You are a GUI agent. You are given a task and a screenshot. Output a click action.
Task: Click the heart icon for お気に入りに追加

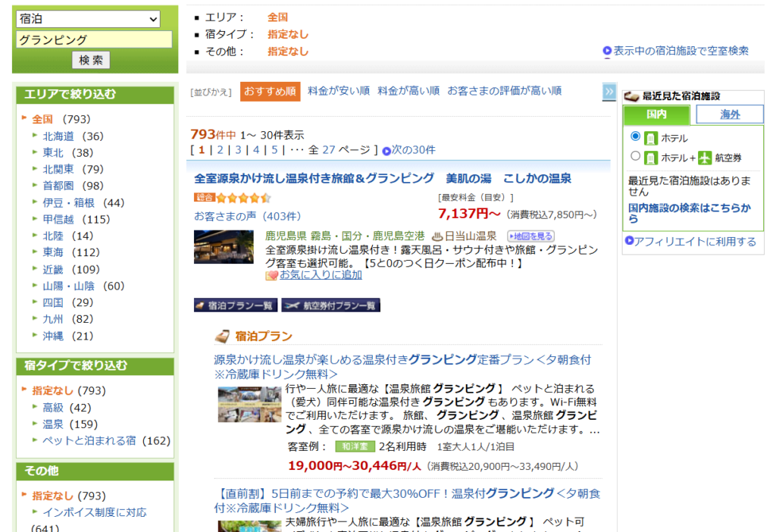point(271,276)
